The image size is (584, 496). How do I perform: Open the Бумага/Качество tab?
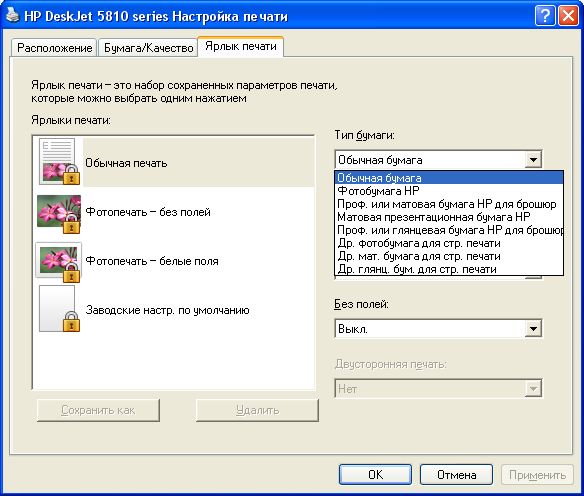148,48
